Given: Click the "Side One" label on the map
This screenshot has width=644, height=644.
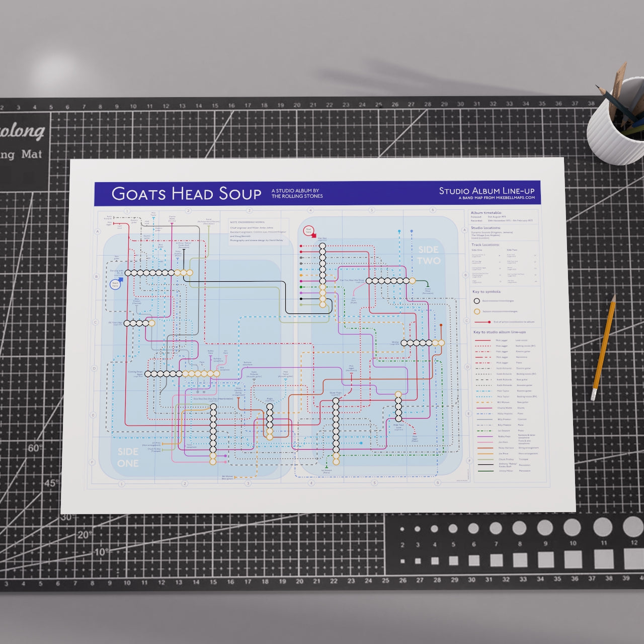Looking at the screenshot, I should pos(128,457).
